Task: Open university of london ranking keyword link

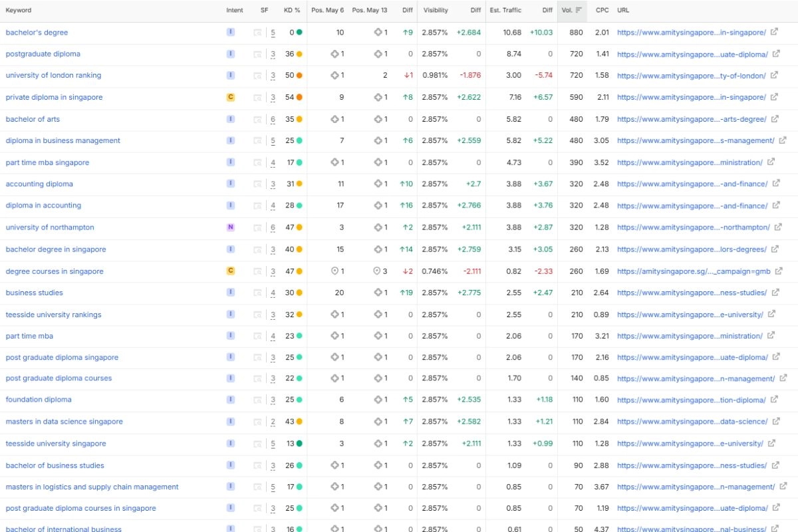Action: coord(53,75)
